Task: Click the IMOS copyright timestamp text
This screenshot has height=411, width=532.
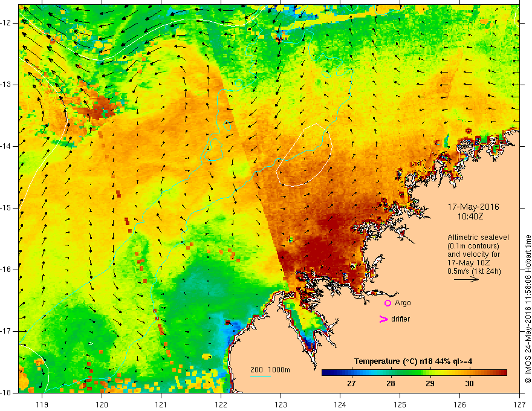Action: [528, 309]
